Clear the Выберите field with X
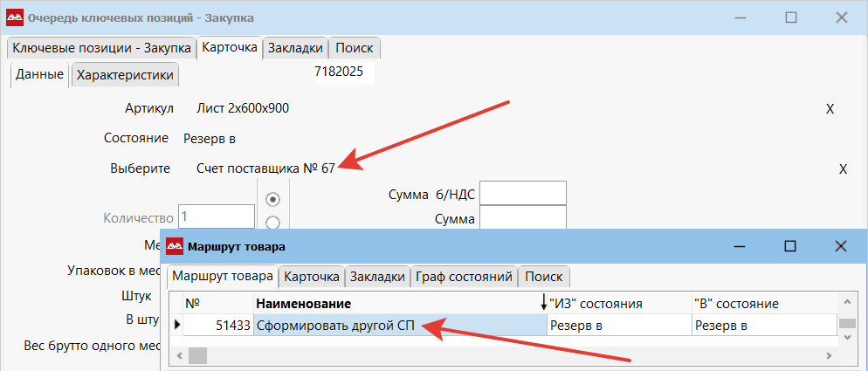 click(843, 169)
